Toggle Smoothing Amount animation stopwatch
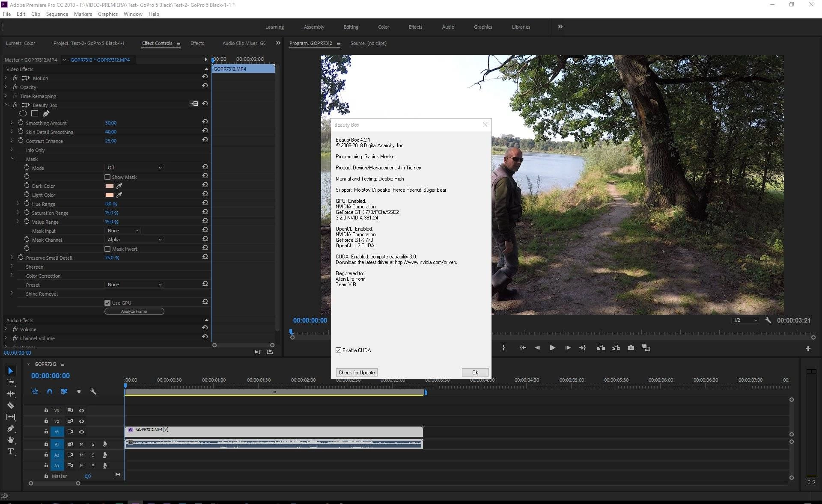Screen dimensions: 822x504 click(x=21, y=123)
